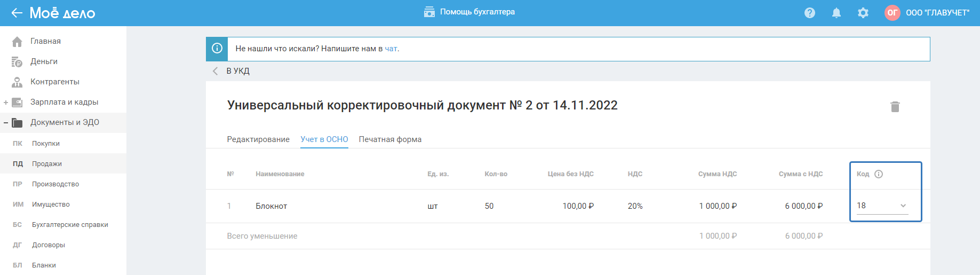Switch to the Печатная форма tab
The height and width of the screenshot is (275, 980).
(390, 139)
